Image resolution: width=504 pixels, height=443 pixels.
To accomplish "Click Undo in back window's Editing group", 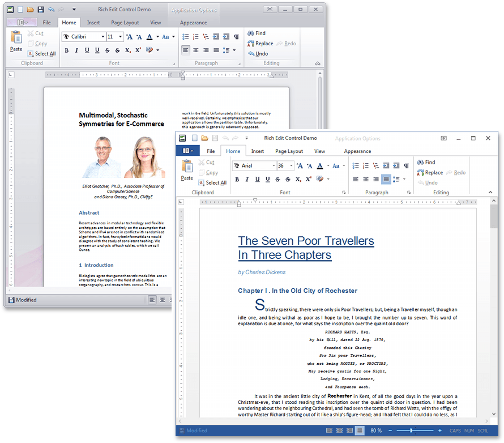I will pos(258,54).
